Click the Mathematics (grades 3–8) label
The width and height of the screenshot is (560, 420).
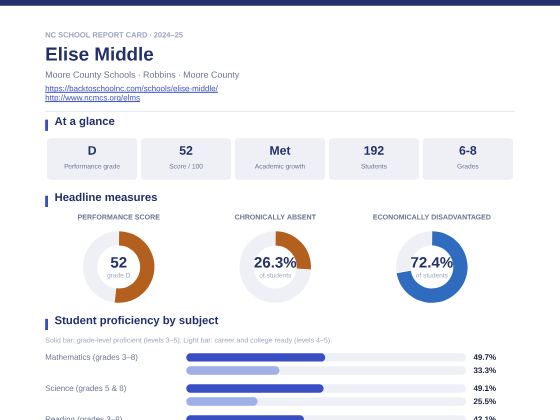[91, 357]
